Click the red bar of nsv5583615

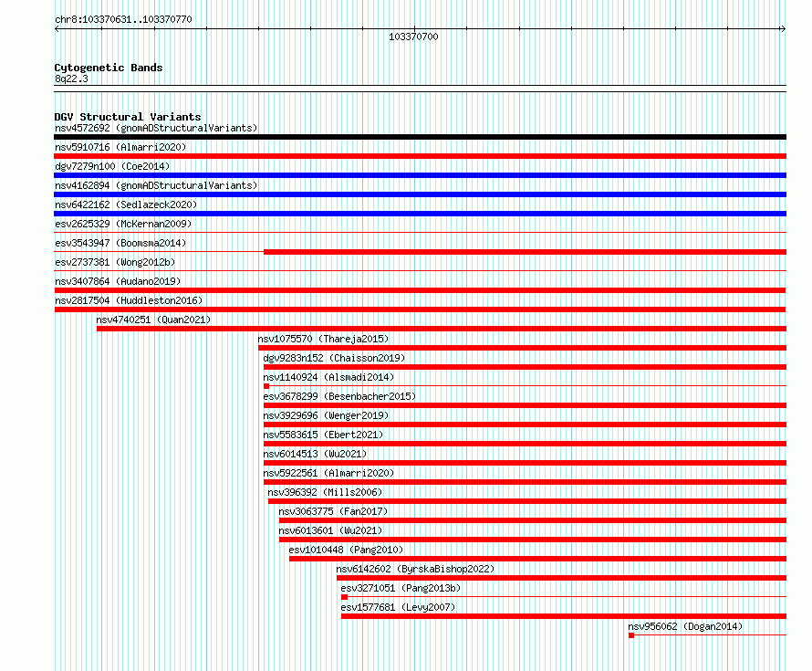(x=526, y=444)
